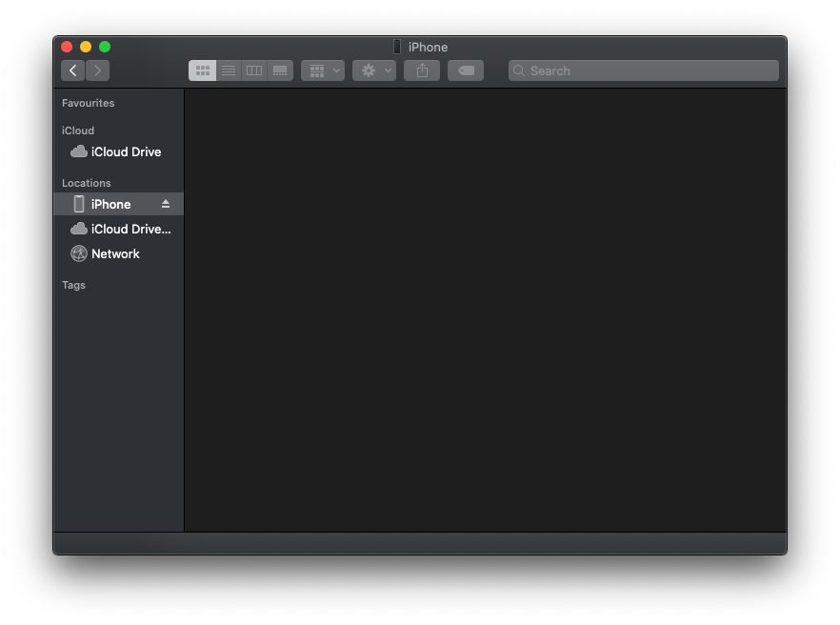Click the iCloud sidebar heading

point(78,131)
